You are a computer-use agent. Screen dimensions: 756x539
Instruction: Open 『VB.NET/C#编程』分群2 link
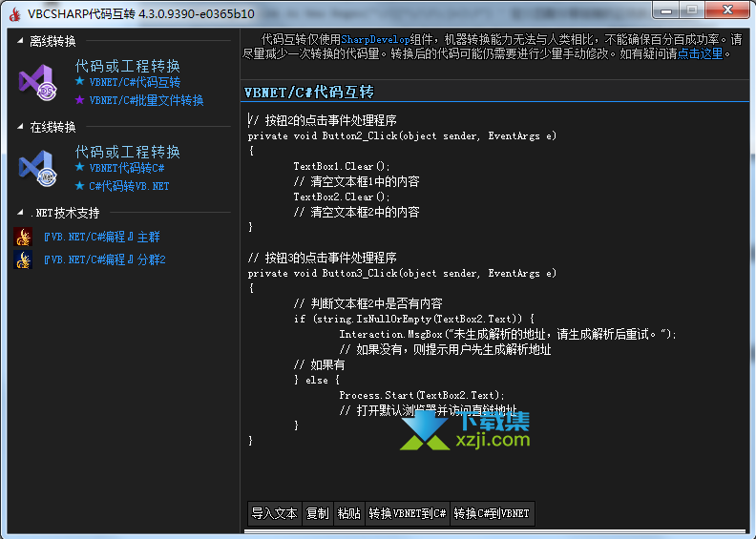click(x=105, y=259)
